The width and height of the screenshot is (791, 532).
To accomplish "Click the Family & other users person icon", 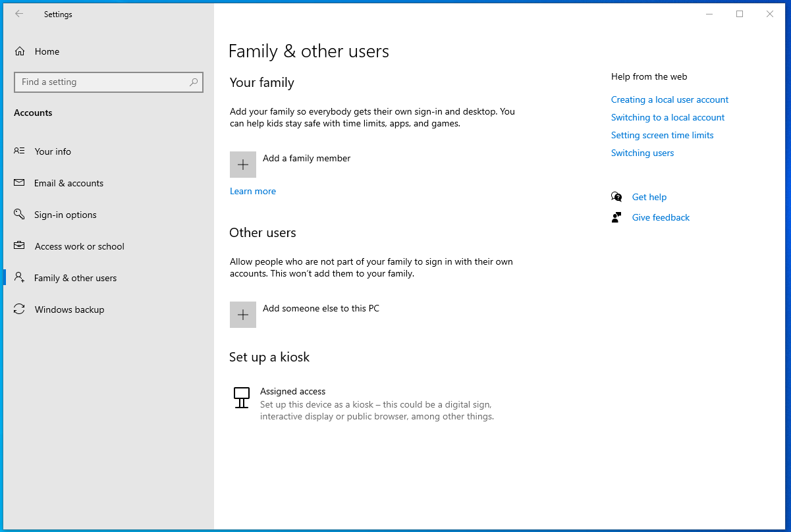I will click(20, 277).
